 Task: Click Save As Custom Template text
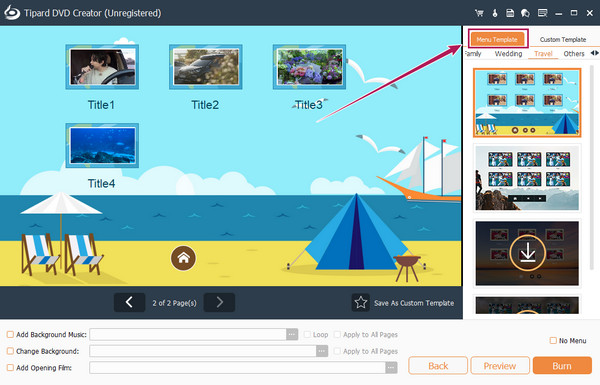click(414, 303)
